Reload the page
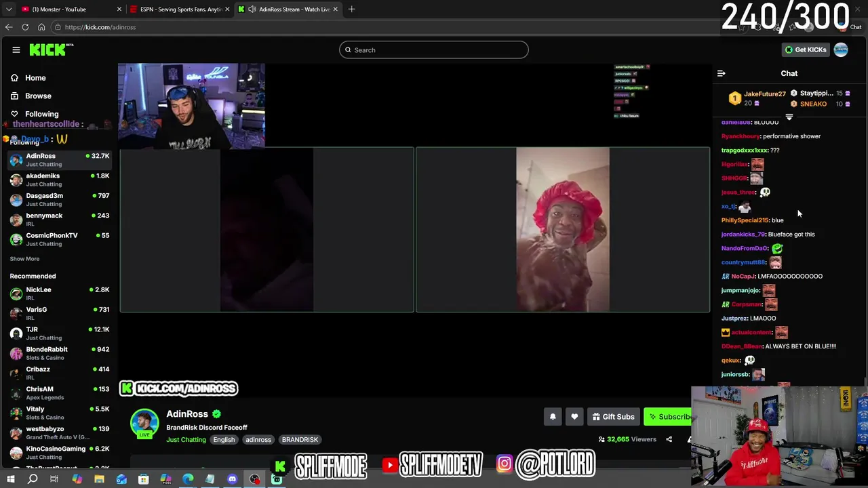This screenshot has width=868, height=488. point(25,27)
